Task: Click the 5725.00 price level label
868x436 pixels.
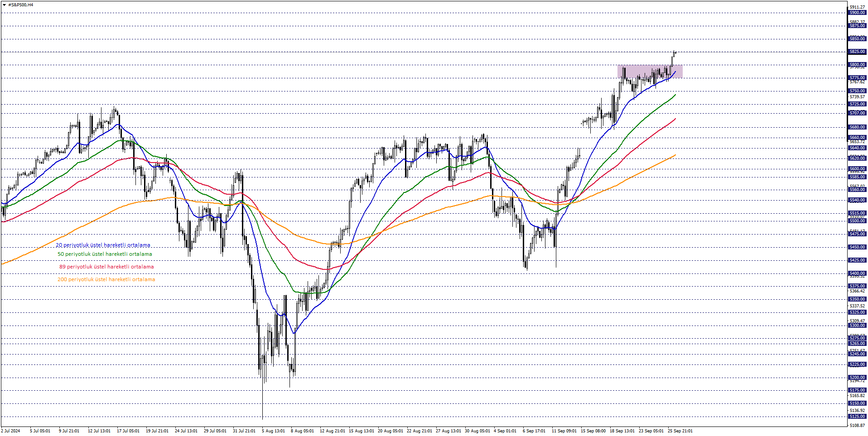Action: click(857, 104)
